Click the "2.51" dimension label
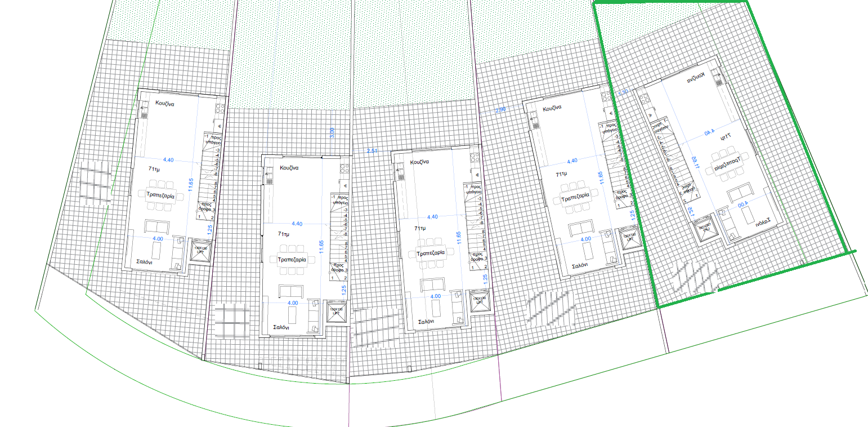This screenshot has height=427, width=868. (372, 151)
